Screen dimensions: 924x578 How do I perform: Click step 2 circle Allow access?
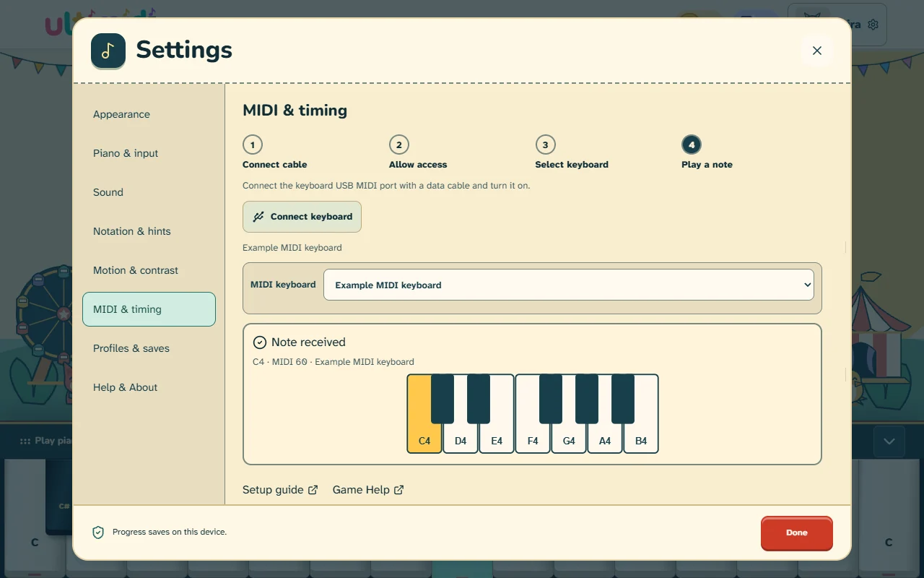399,144
